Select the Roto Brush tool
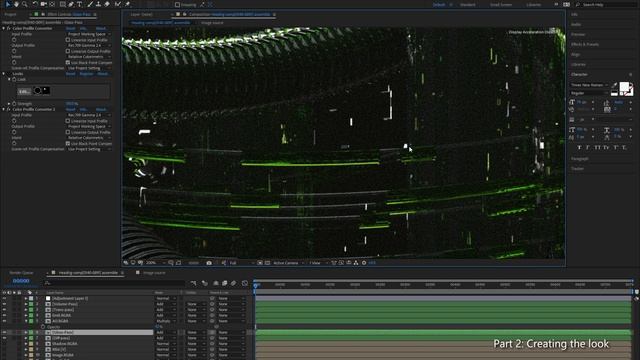 [118, 4]
